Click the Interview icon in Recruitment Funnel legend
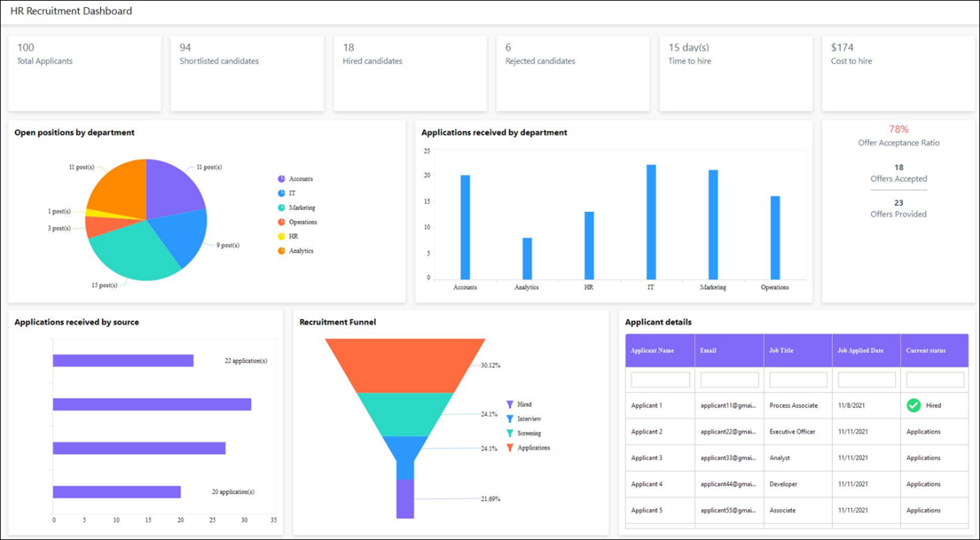This screenshot has width=980, height=540. coord(509,418)
